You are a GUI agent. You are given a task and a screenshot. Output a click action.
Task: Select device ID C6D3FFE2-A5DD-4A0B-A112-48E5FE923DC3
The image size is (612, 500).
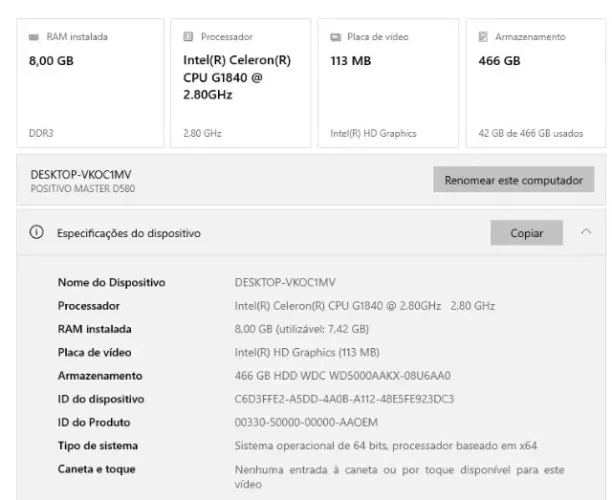pyautogui.click(x=344, y=399)
